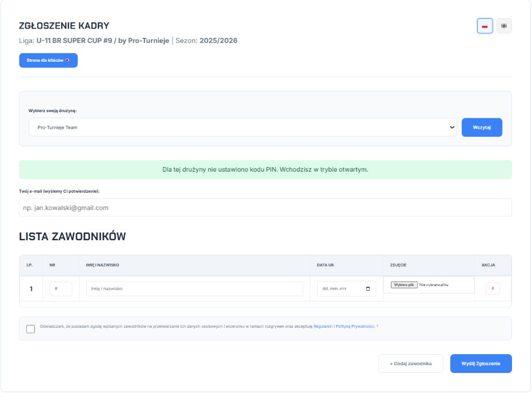
Task: Switch language to Polish flag
Action: pyautogui.click(x=485, y=26)
